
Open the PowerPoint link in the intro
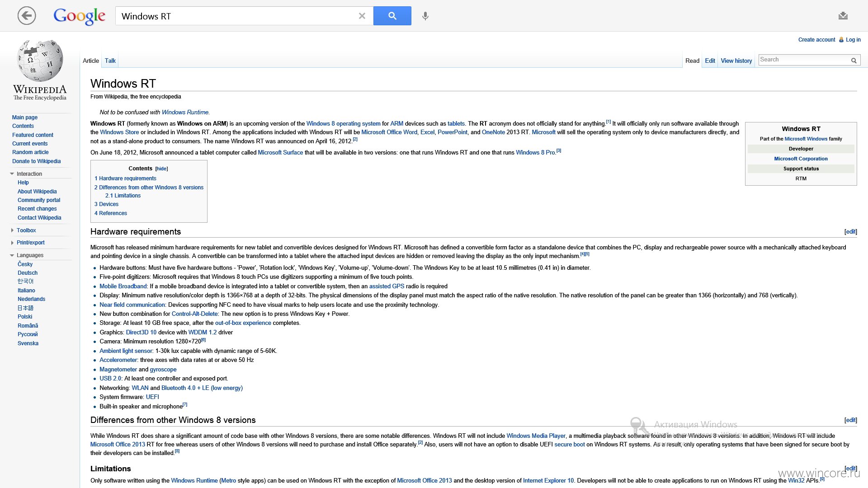[x=453, y=132]
